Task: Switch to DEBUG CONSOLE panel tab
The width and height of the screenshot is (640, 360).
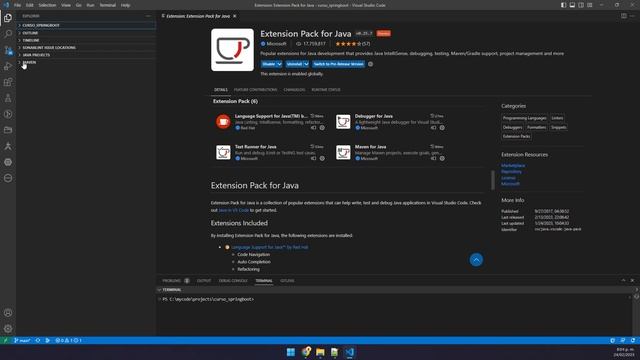Action: pyautogui.click(x=233, y=281)
